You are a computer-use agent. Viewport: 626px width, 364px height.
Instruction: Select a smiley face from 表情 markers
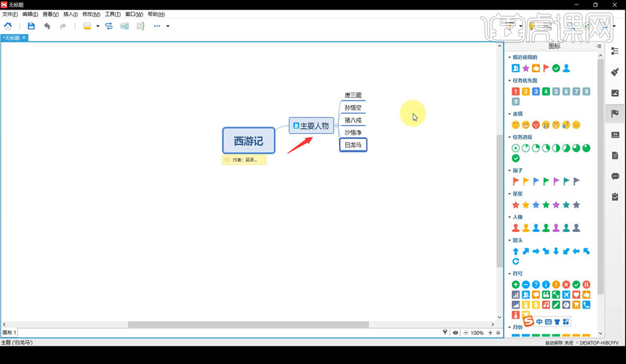515,124
